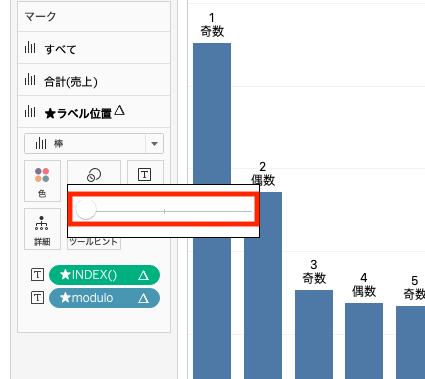Click the delta triangle on ★modulo pill
425x379 pixels.
pyautogui.click(x=144, y=298)
